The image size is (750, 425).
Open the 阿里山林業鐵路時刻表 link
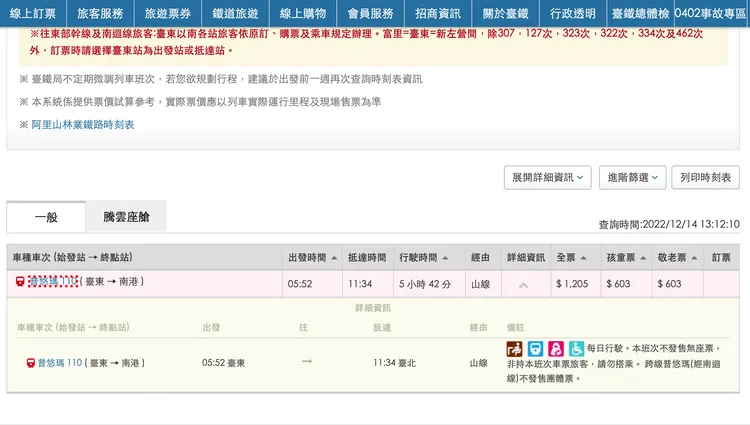pyautogui.click(x=83, y=125)
